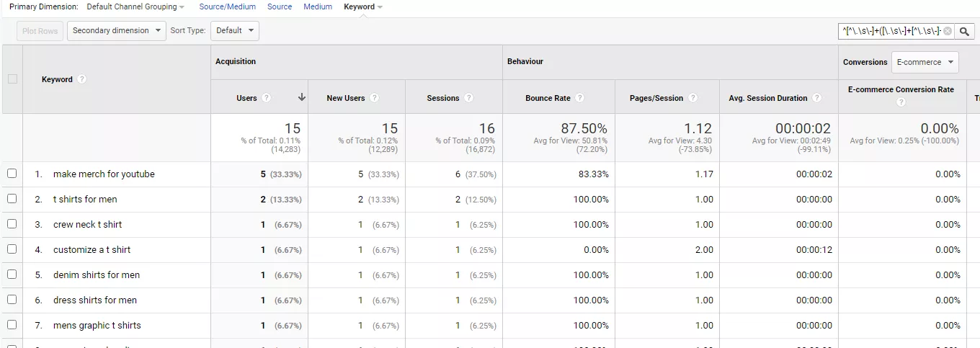Open help icon for Pages/Session
Screen dimensions: 980x348
pyautogui.click(x=692, y=98)
